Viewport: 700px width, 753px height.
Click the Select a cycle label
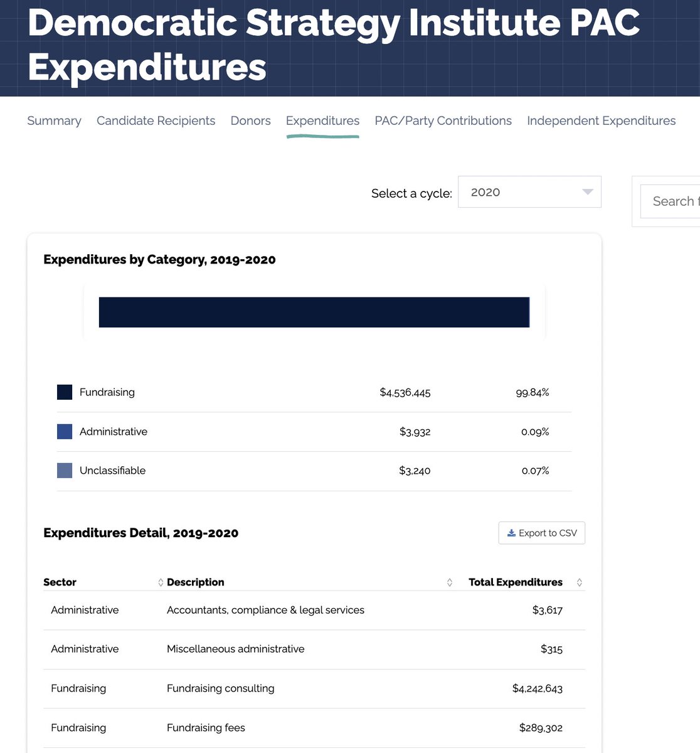pyautogui.click(x=411, y=193)
